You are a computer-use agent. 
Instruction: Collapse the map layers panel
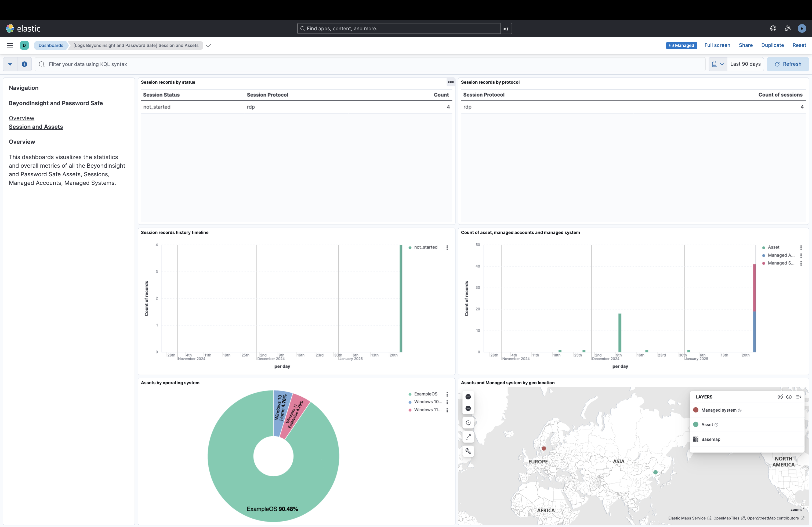click(x=798, y=397)
